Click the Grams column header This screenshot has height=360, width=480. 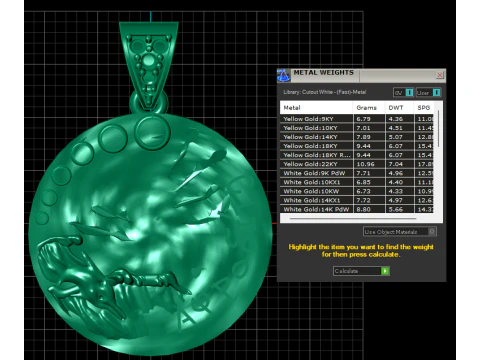[x=369, y=108]
